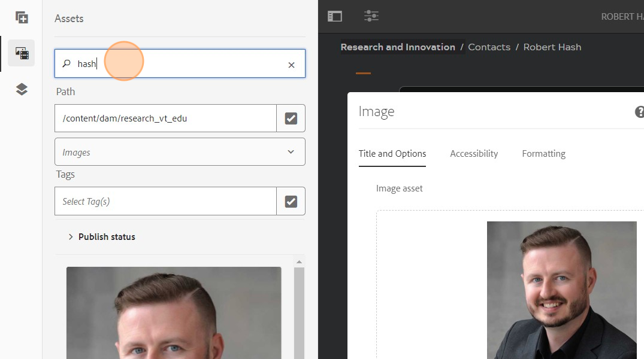Click the asset list scroll up arrow
This screenshot has height=359, width=644.
[299, 261]
